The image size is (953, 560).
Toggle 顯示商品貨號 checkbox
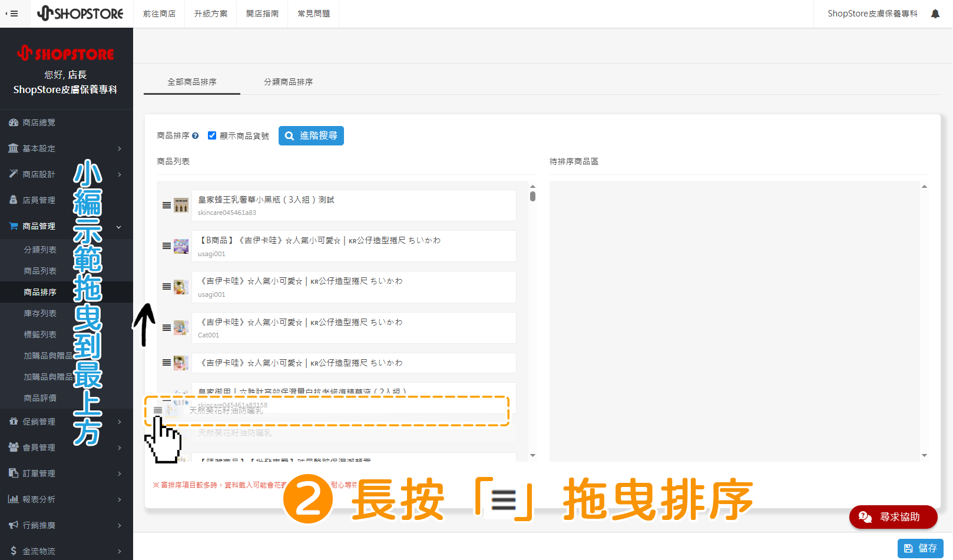(x=212, y=135)
